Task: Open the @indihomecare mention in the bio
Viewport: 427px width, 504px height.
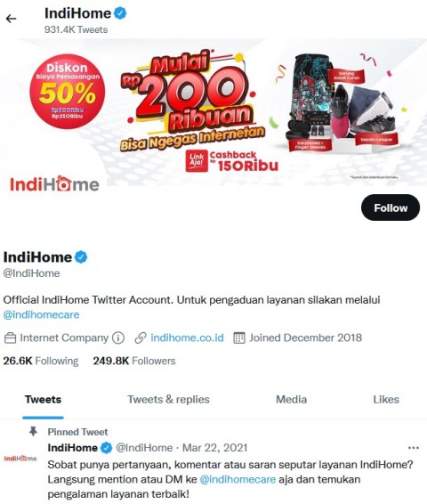Action: [42, 314]
